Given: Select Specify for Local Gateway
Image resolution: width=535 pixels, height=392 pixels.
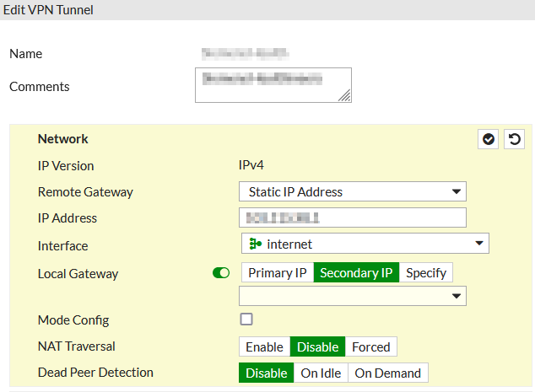Looking at the screenshot, I should pos(426,273).
